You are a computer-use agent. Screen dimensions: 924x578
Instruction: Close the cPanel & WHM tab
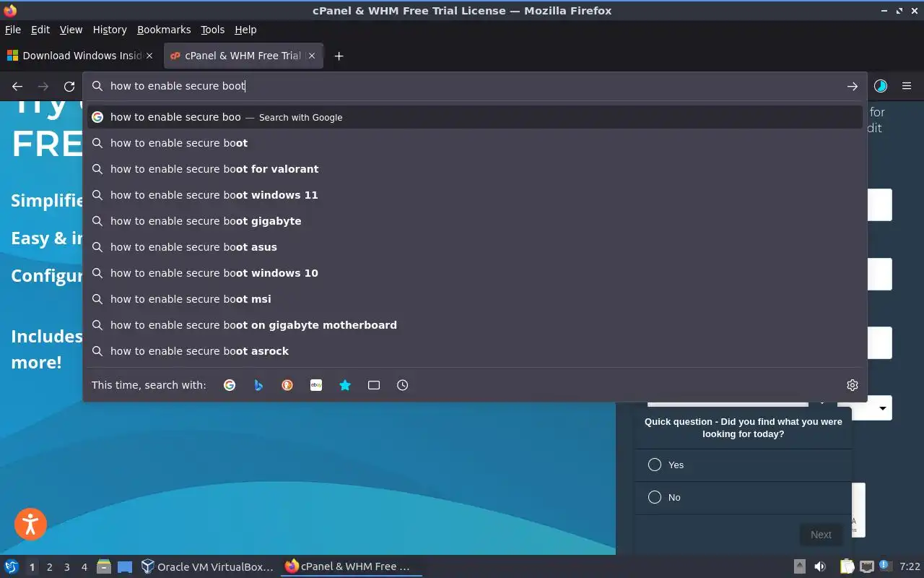(x=312, y=56)
